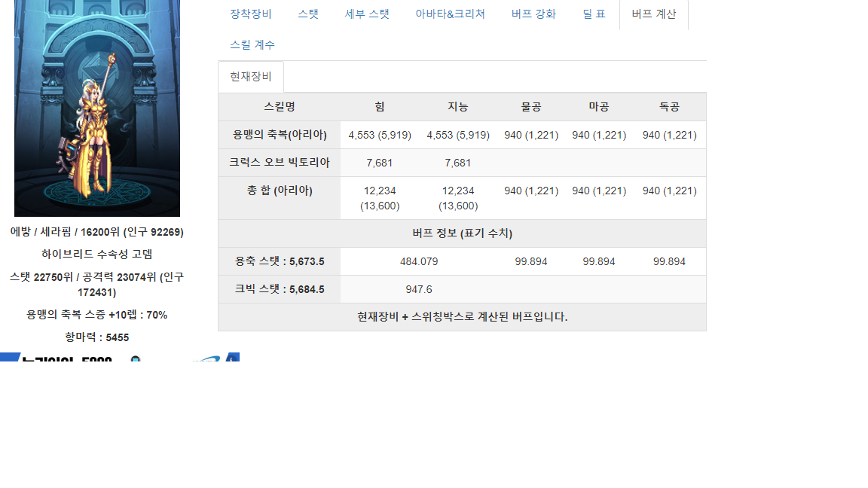868x488 pixels.
Task: Click the value 484.079
Action: coord(419,262)
